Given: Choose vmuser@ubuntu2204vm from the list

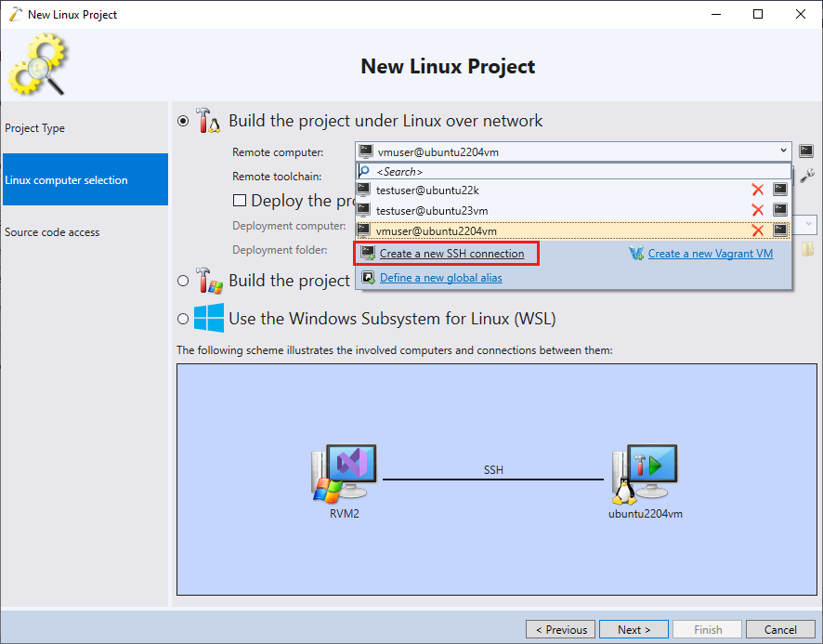Looking at the screenshot, I should (x=573, y=231).
